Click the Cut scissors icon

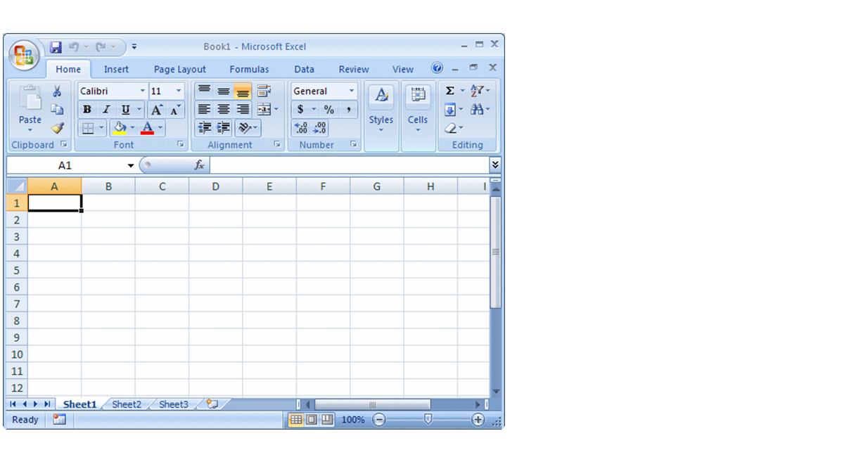pos(57,91)
